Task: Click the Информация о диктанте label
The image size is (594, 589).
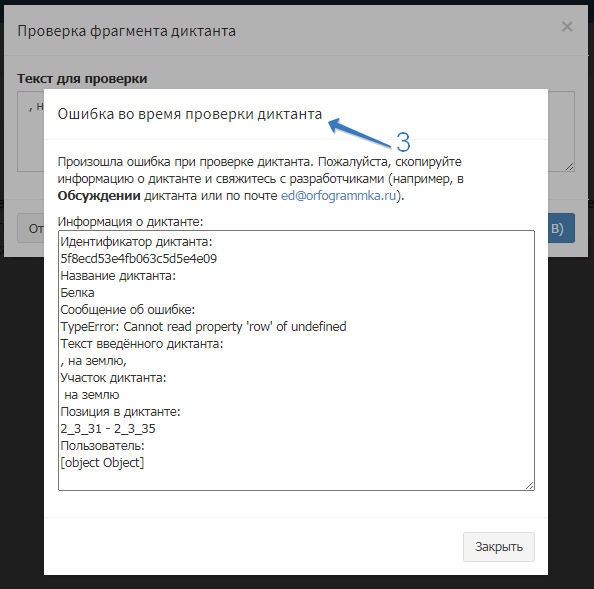Action: coord(130,222)
